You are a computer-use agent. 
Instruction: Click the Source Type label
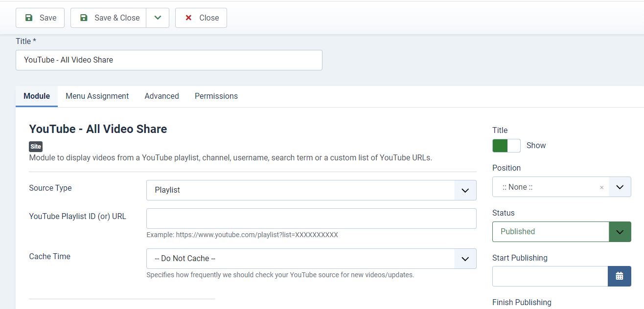point(50,188)
